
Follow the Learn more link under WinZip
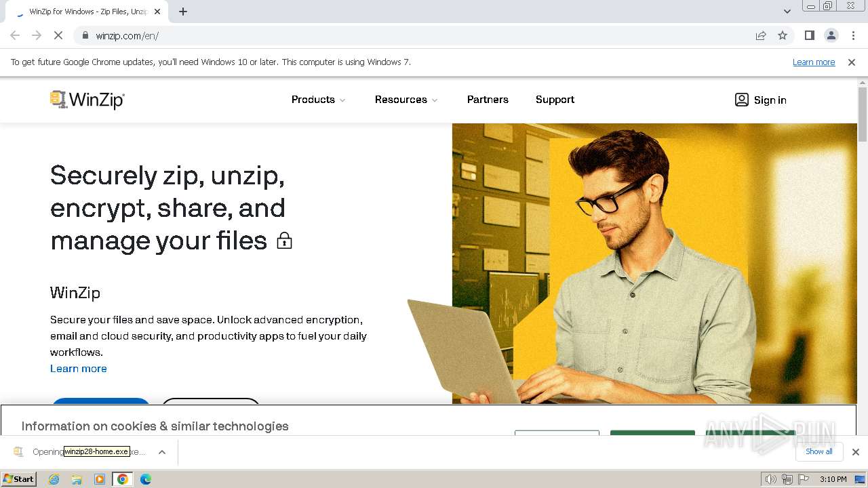(79, 369)
